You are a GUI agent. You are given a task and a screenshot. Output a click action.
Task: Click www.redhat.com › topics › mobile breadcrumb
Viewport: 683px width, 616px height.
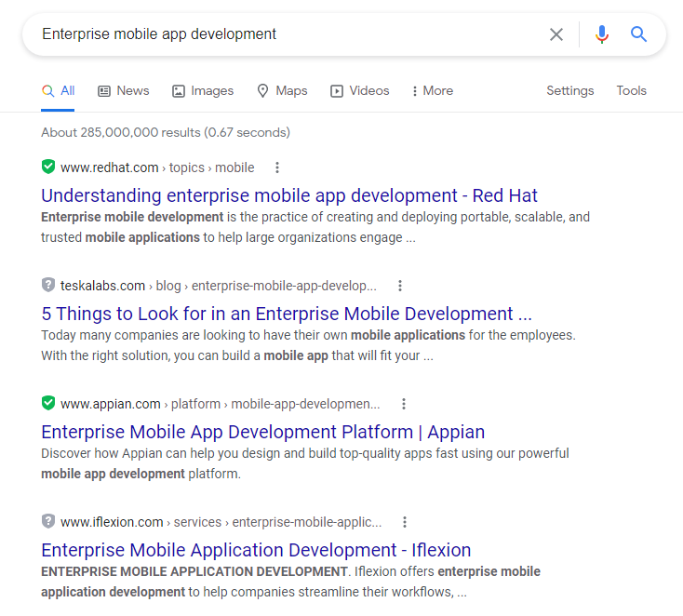coord(157,167)
